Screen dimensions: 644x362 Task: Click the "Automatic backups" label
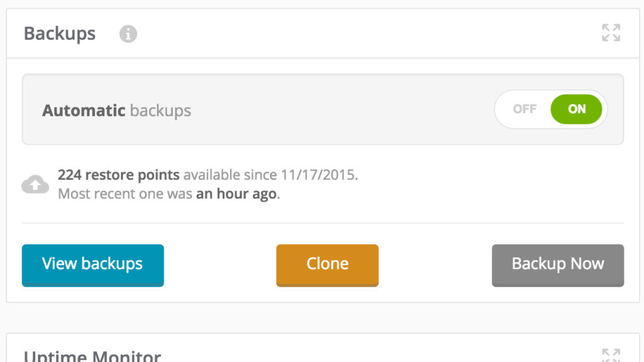tap(116, 111)
